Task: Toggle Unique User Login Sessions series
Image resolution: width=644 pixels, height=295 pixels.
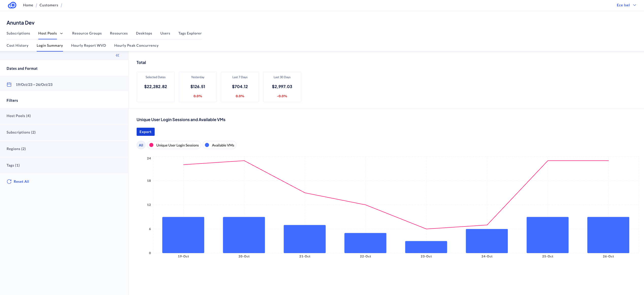Action: coord(177,145)
